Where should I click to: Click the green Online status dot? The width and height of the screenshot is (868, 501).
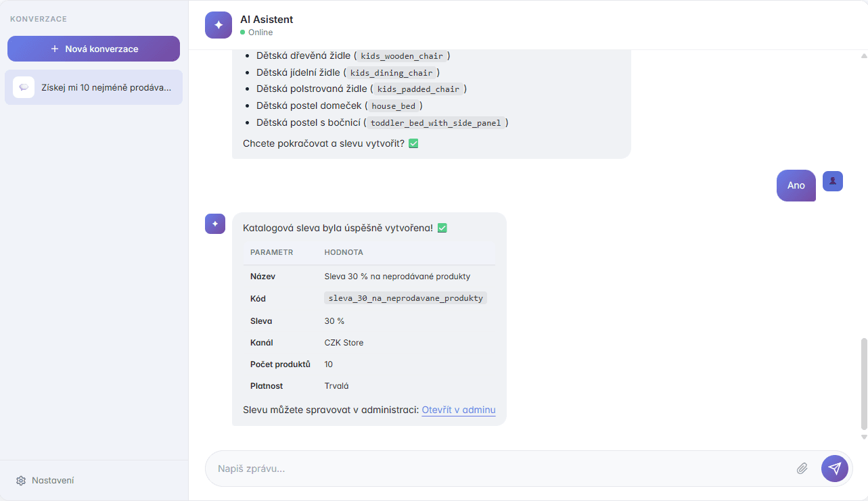(x=244, y=31)
